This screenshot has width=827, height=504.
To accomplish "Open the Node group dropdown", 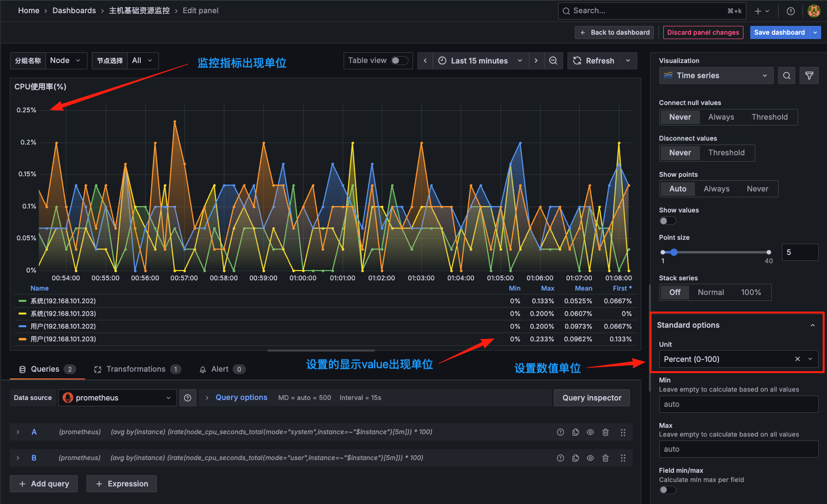I will pos(66,61).
